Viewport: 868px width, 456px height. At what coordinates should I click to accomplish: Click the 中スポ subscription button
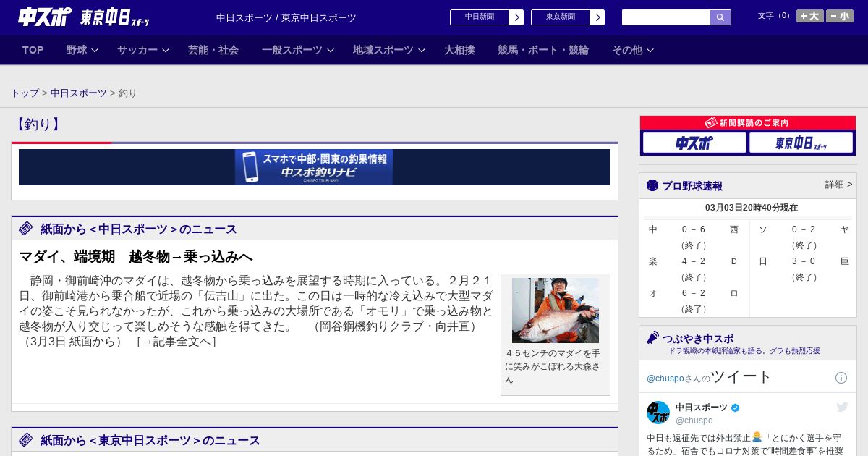(694, 143)
